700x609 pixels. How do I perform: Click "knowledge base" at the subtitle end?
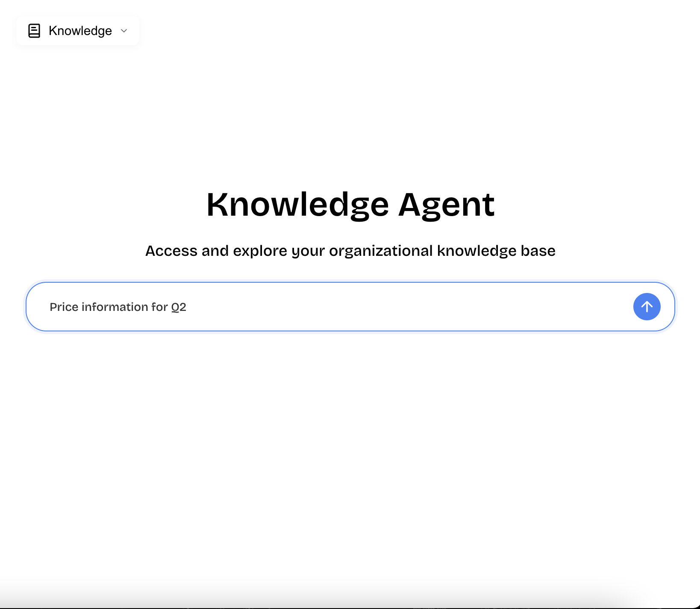click(x=496, y=251)
